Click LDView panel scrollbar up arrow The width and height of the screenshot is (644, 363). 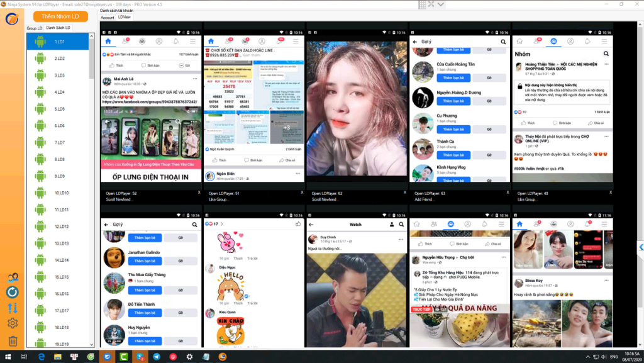click(640, 25)
